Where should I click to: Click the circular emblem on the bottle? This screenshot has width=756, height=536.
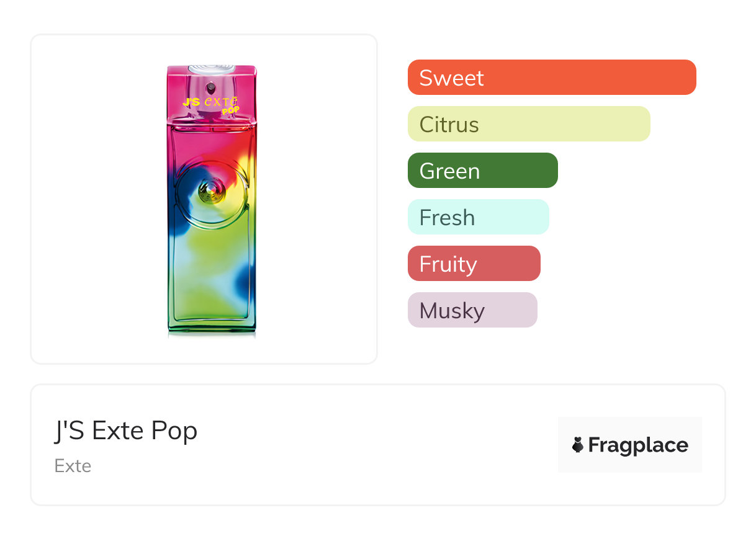coord(210,193)
